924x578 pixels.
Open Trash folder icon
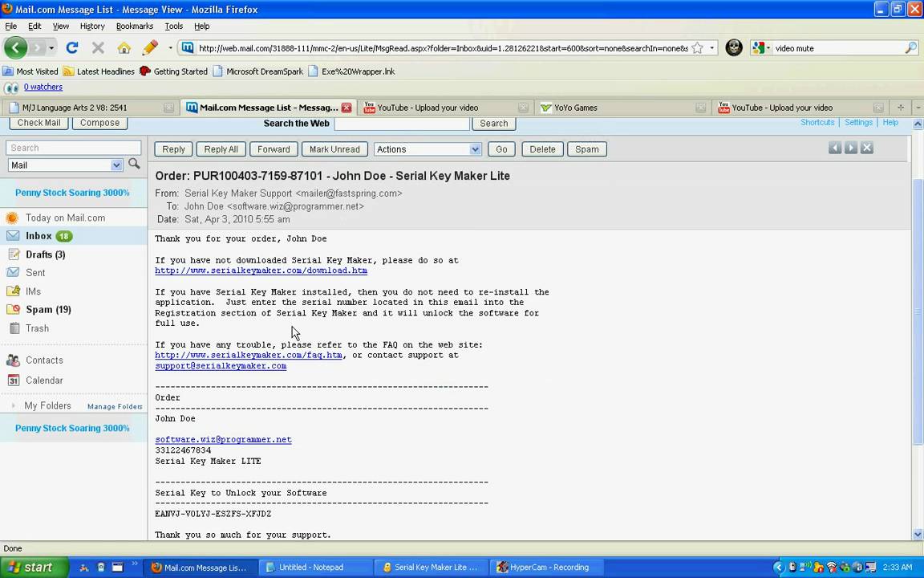pyautogui.click(x=14, y=328)
